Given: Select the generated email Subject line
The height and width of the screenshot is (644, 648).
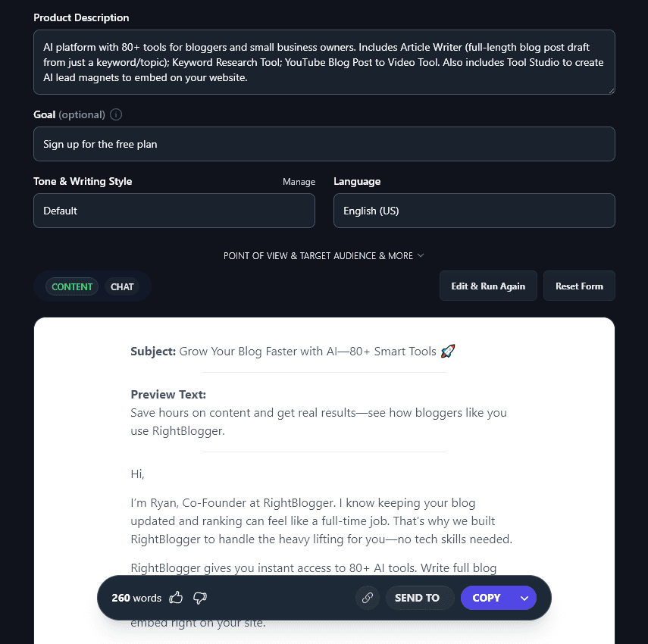Looking at the screenshot, I should (x=288, y=351).
